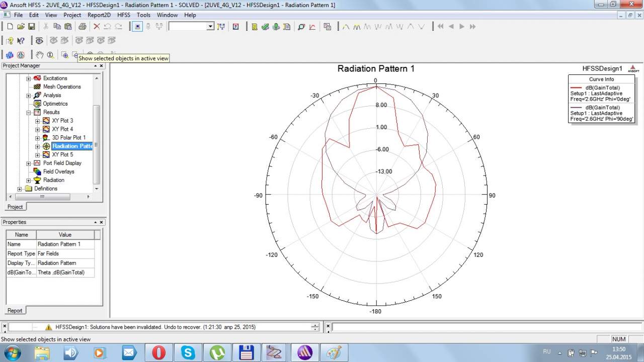Screen dimensions: 644x362
Task: Click the context help arrow icon
Action: pyautogui.click(x=21, y=41)
